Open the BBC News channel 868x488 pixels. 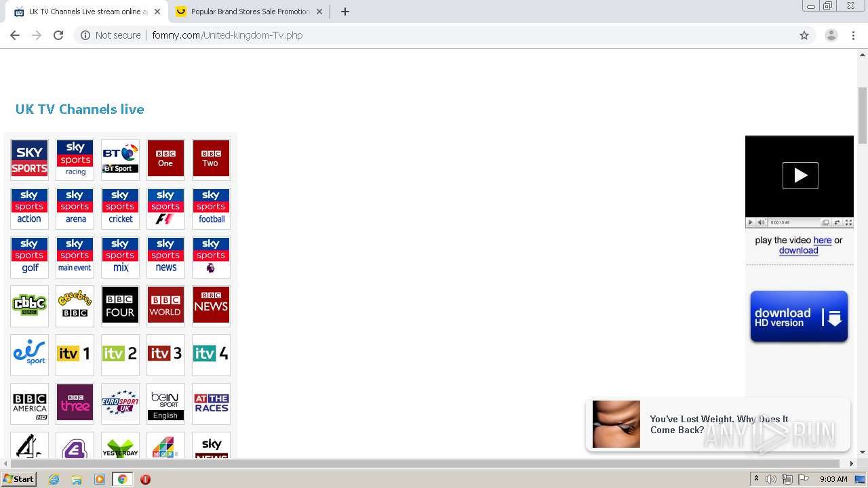[x=211, y=306]
